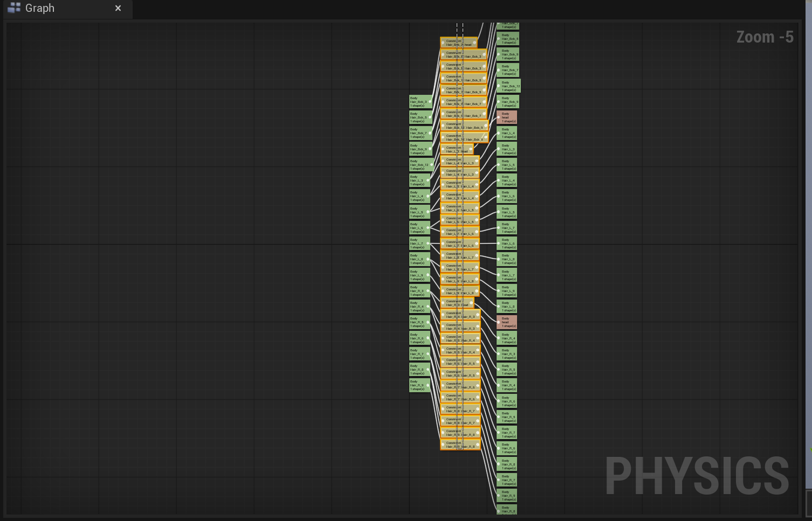Viewport: 812px width, 521px height.
Task: Select left-side body node Hair_L_4
Action: [x=420, y=196]
